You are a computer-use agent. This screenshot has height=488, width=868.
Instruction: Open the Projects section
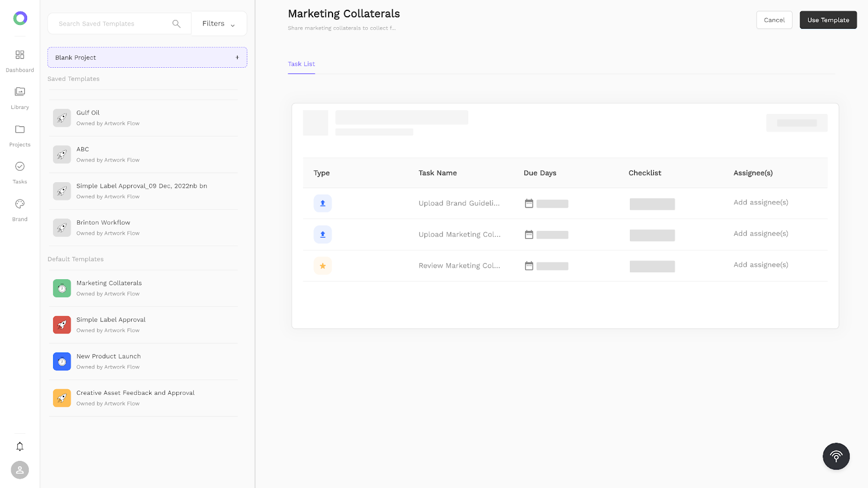[x=20, y=133]
